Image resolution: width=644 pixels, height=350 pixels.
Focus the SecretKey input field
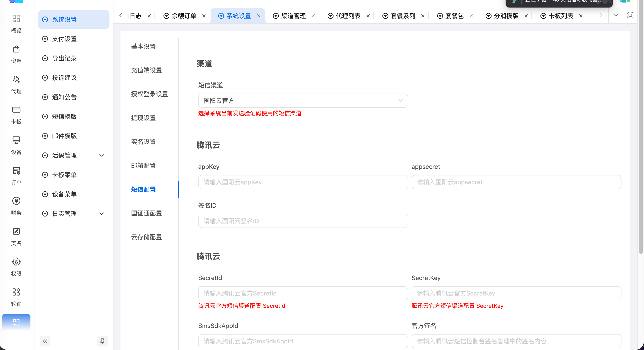click(516, 294)
